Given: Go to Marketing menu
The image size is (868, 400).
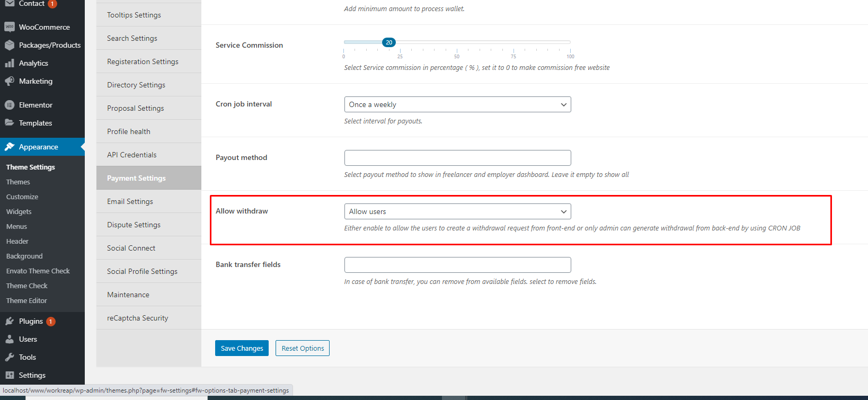Looking at the screenshot, I should [42, 81].
